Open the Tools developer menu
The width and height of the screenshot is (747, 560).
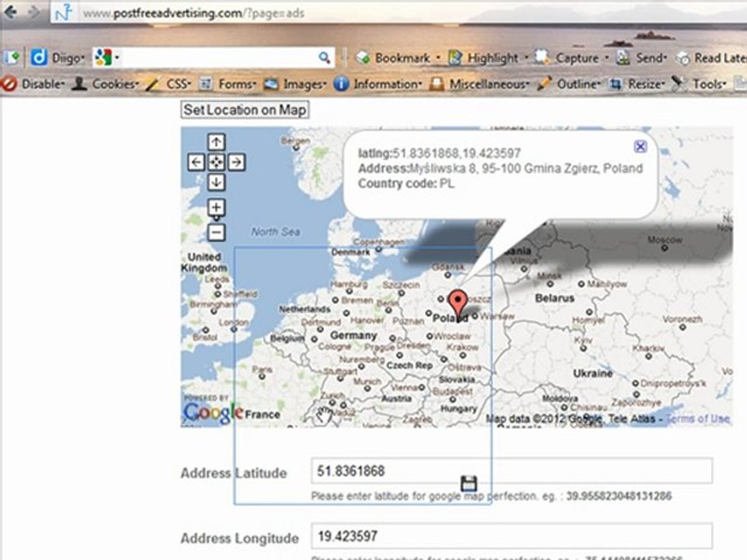coord(699,84)
